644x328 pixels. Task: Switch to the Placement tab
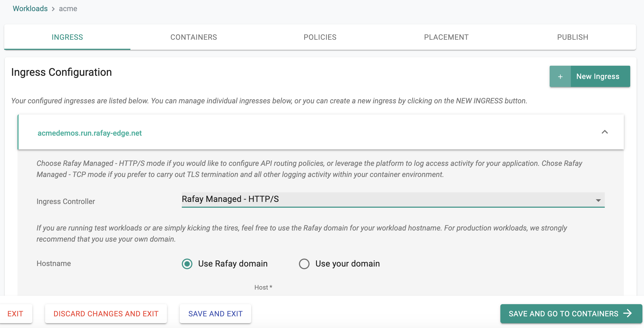click(446, 37)
